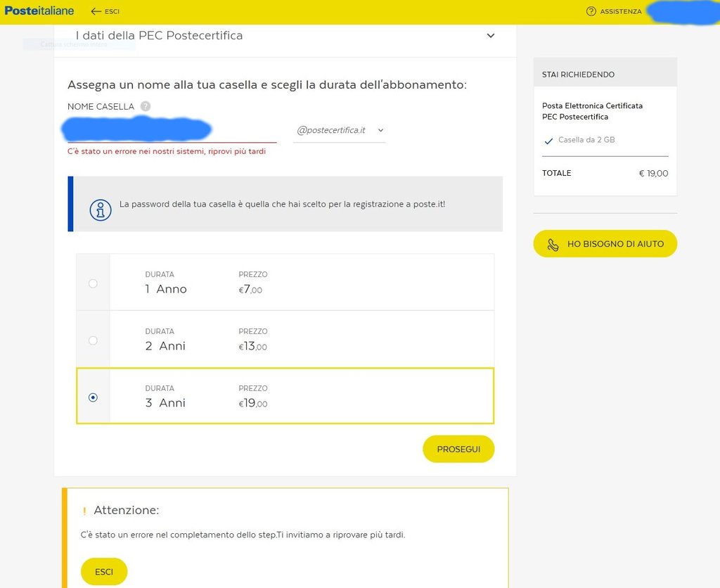Select the 1 Anno radio button
Viewport: 720px width, 588px height.
click(x=93, y=283)
